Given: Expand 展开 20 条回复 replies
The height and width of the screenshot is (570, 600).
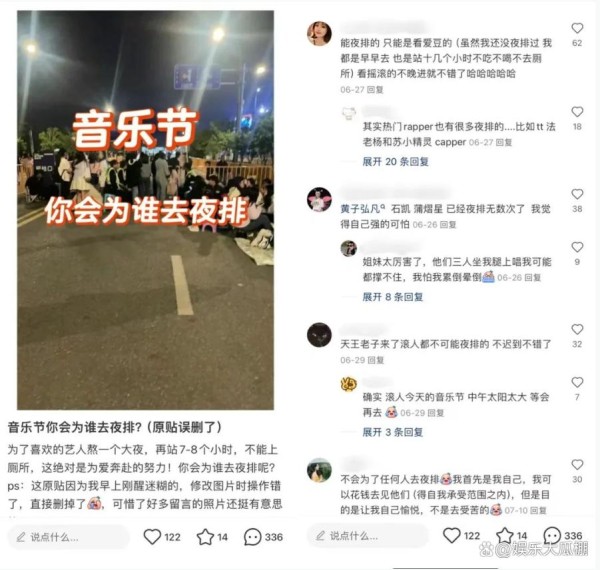Looking at the screenshot, I should pyautogui.click(x=395, y=162).
